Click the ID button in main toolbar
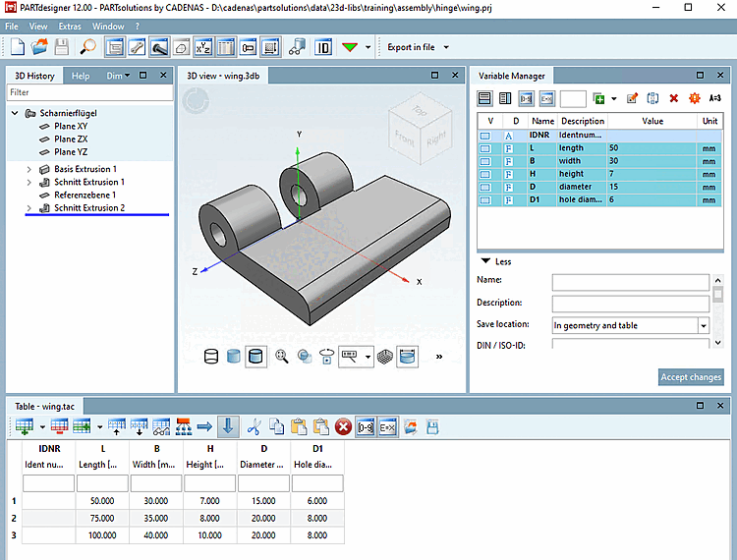This screenshot has height=560, width=737. (x=322, y=46)
